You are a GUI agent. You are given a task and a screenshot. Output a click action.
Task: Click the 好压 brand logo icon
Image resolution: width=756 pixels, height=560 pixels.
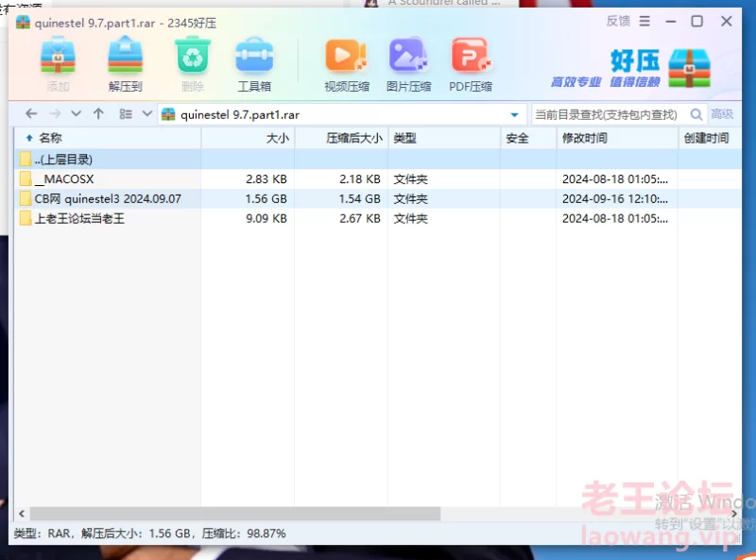(690, 68)
